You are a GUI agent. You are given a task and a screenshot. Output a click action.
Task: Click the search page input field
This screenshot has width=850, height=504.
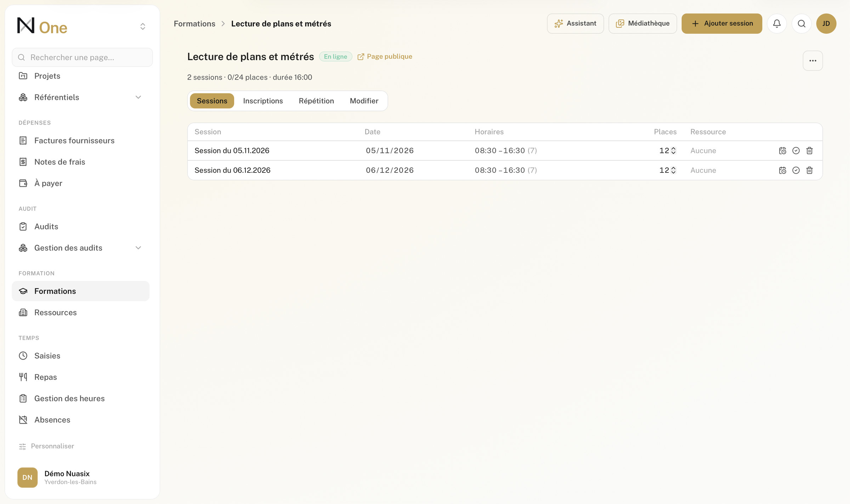(82, 57)
